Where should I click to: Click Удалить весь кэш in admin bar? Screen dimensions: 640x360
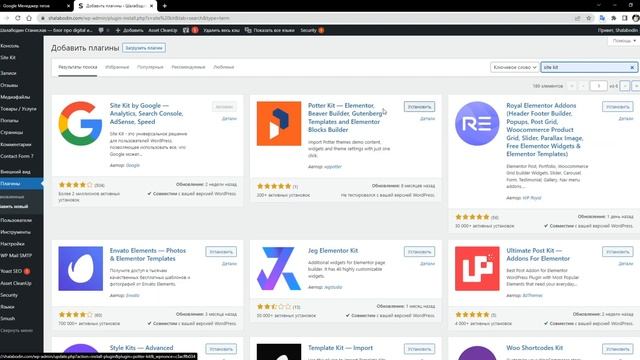click(221, 30)
